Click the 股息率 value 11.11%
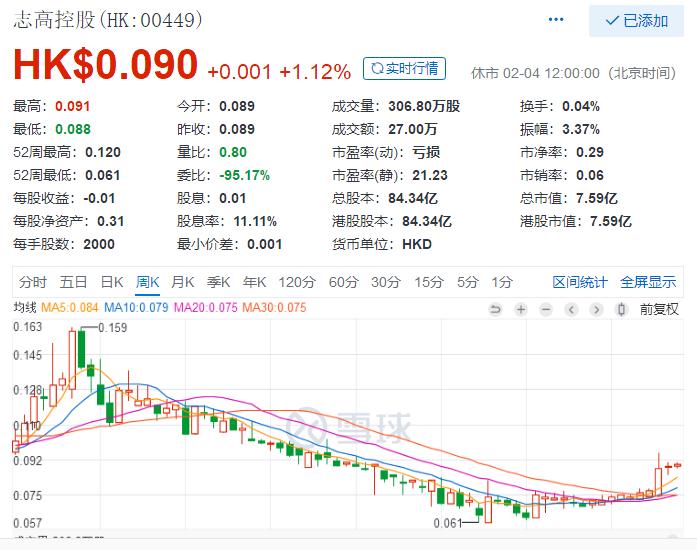This screenshot has height=550, width=697. pos(255,221)
